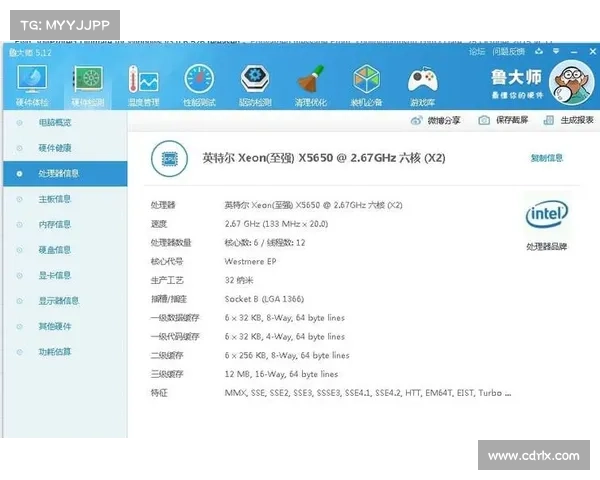This screenshot has height=480, width=600.
Task: Open 装机必备 essential software cube icon
Action: 367,82
